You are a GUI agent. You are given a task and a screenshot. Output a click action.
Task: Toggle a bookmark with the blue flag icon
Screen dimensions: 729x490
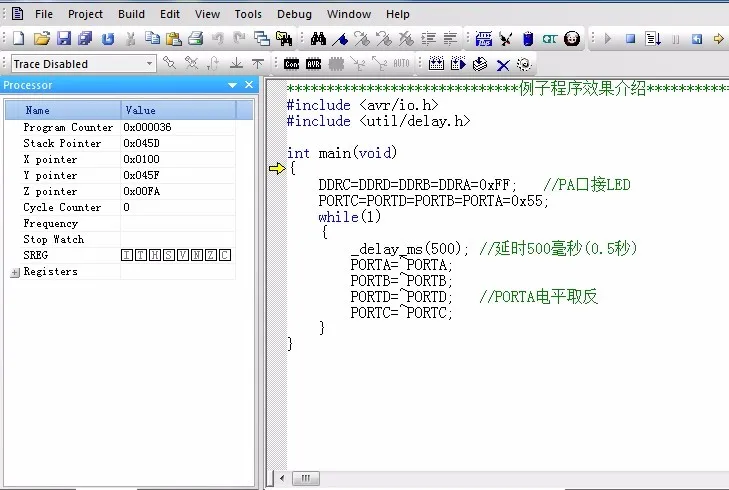pos(340,39)
